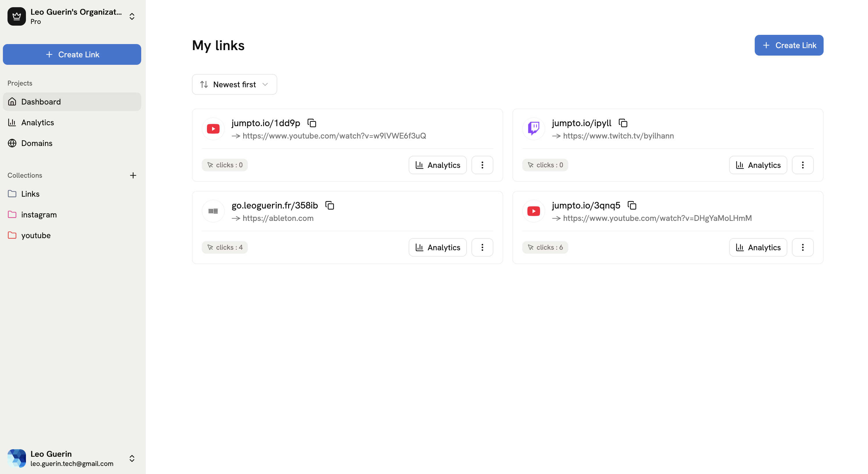Open more options for ableton.com link
Image resolution: width=868 pixels, height=474 pixels.
[482, 247]
